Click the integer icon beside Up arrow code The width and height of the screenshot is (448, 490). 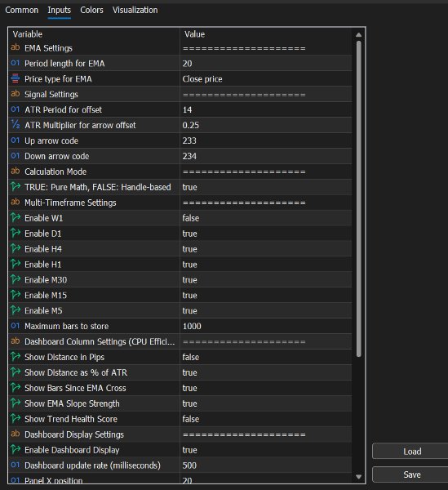click(x=15, y=140)
